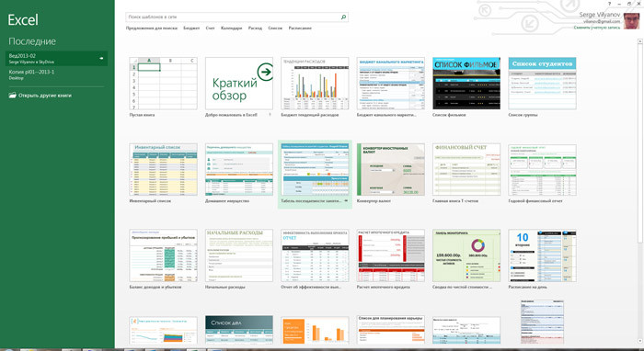This screenshot has height=351, width=644.
Task: Click the user name Serge Vilyanov
Action: tap(600, 15)
